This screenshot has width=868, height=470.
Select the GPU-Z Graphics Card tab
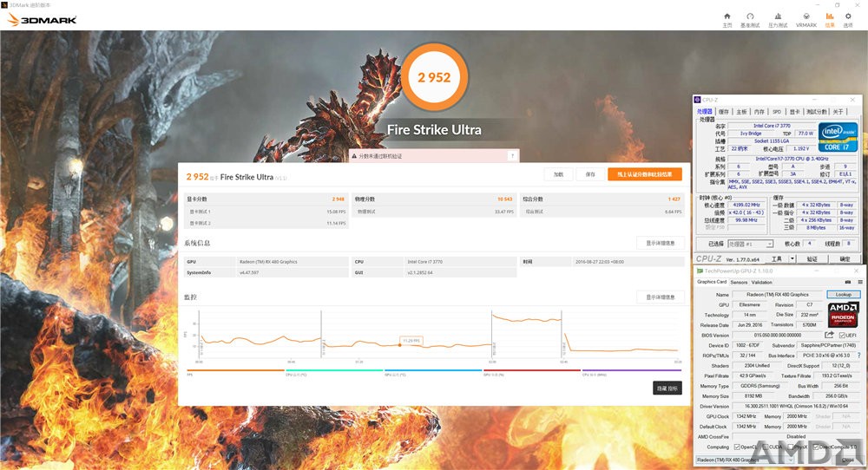click(x=712, y=282)
